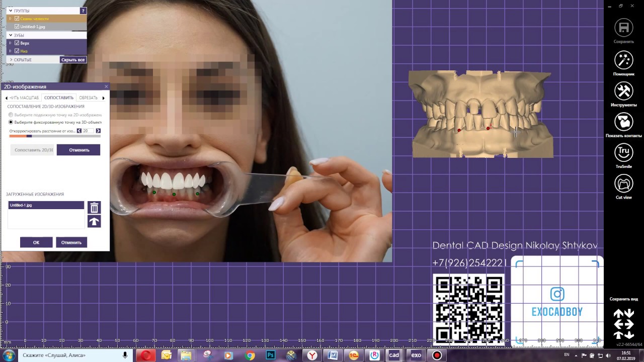The width and height of the screenshot is (644, 362).
Task: Click the upload image arrow icon
Action: click(94, 222)
